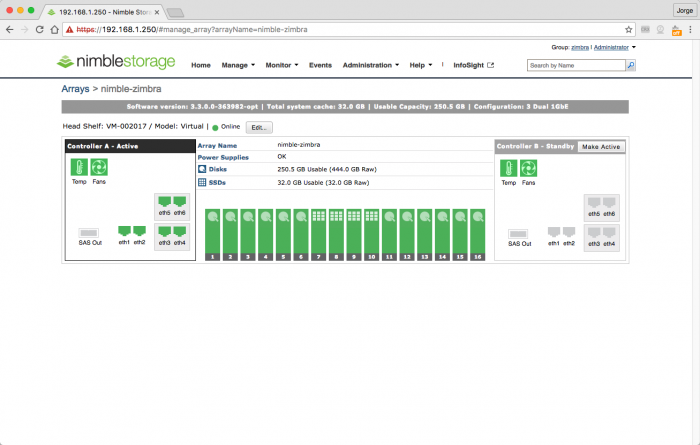Screen dimensions: 700x445
Task: Select Controller B eth3 port
Action: [594, 232]
